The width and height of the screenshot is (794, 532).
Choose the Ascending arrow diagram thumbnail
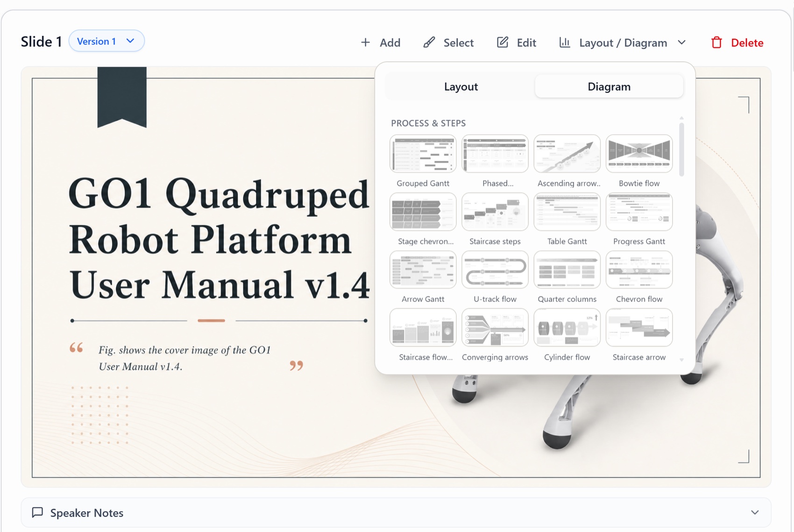pos(567,154)
